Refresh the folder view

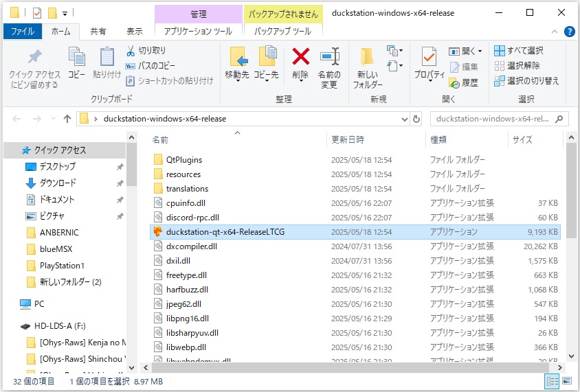[x=416, y=119]
